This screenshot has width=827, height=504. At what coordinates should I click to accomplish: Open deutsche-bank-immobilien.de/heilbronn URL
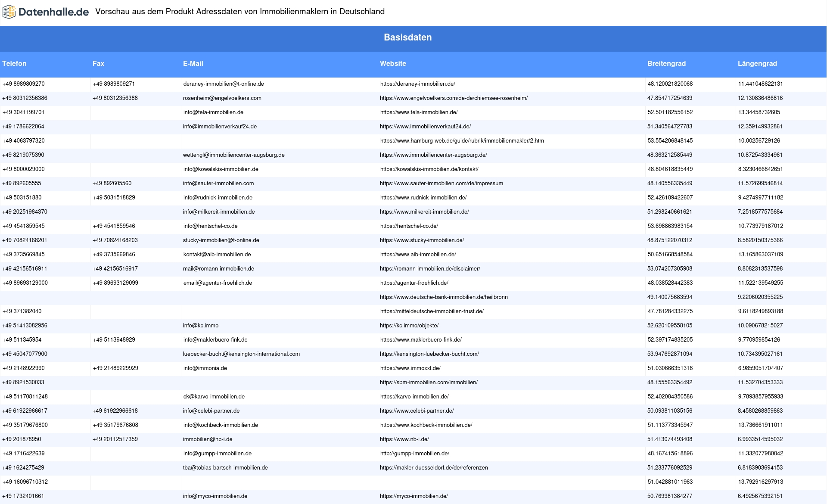point(444,297)
